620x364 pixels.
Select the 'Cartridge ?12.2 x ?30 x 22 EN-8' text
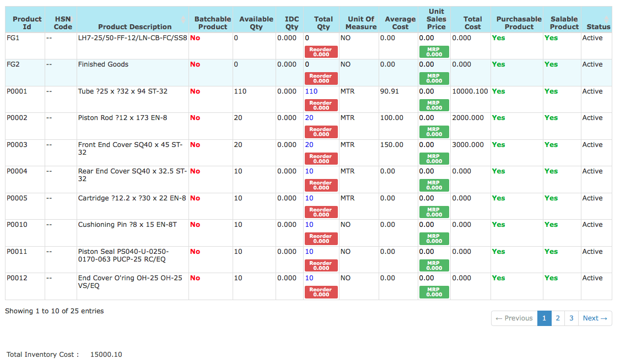point(132,198)
